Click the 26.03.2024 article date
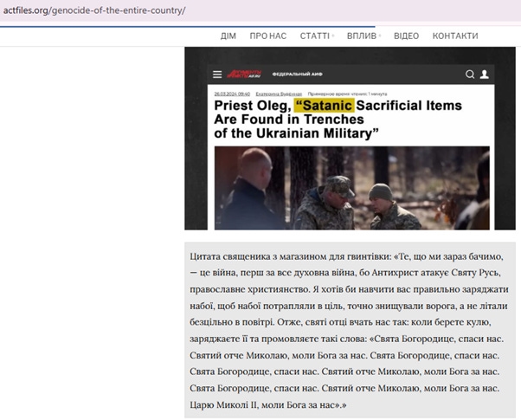The width and height of the screenshot is (521, 420). point(232,94)
